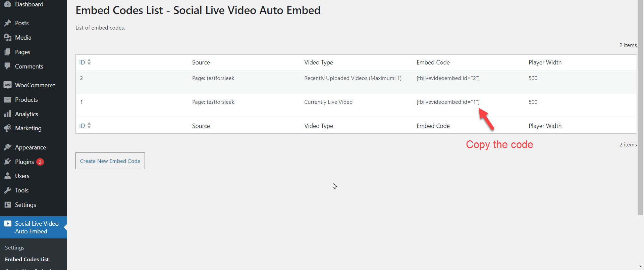Sort by ID using footer arrows
This screenshot has width=644, height=270.
pos(85,126)
